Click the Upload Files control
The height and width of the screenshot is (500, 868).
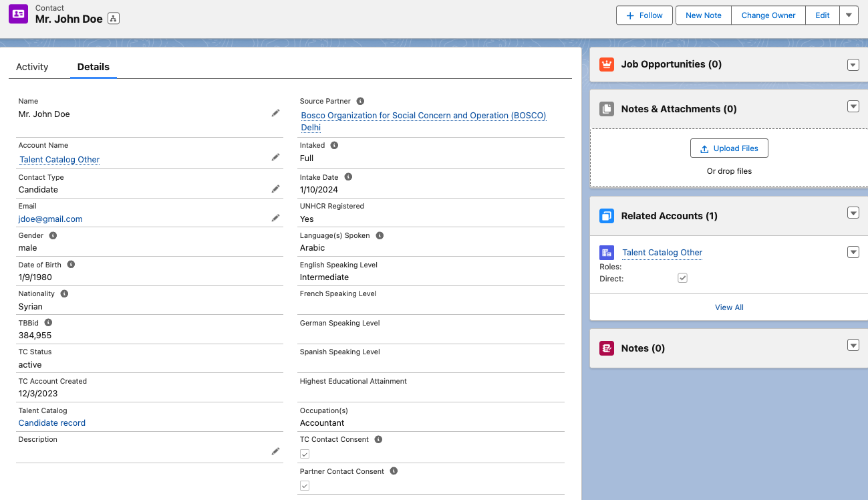pyautogui.click(x=729, y=148)
